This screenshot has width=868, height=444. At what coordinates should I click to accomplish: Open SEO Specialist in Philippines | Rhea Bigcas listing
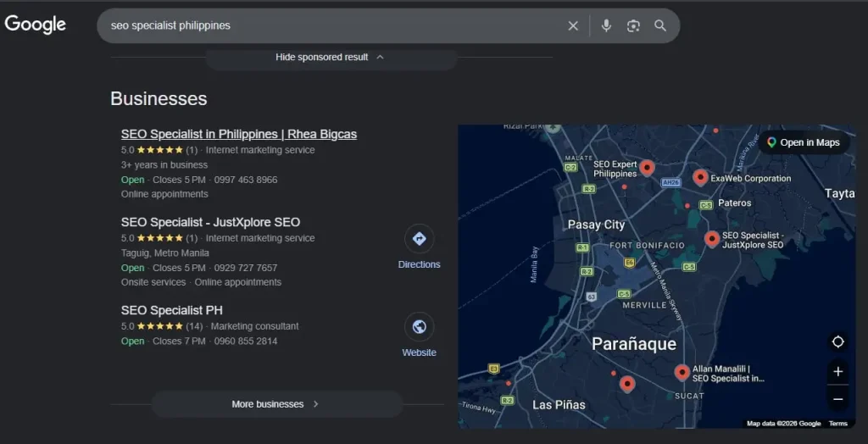click(x=238, y=134)
